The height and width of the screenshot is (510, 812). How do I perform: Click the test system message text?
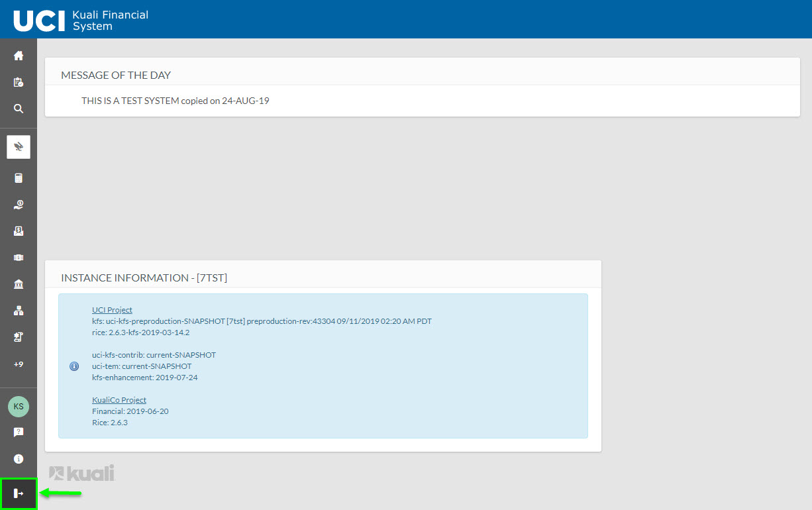tap(176, 101)
